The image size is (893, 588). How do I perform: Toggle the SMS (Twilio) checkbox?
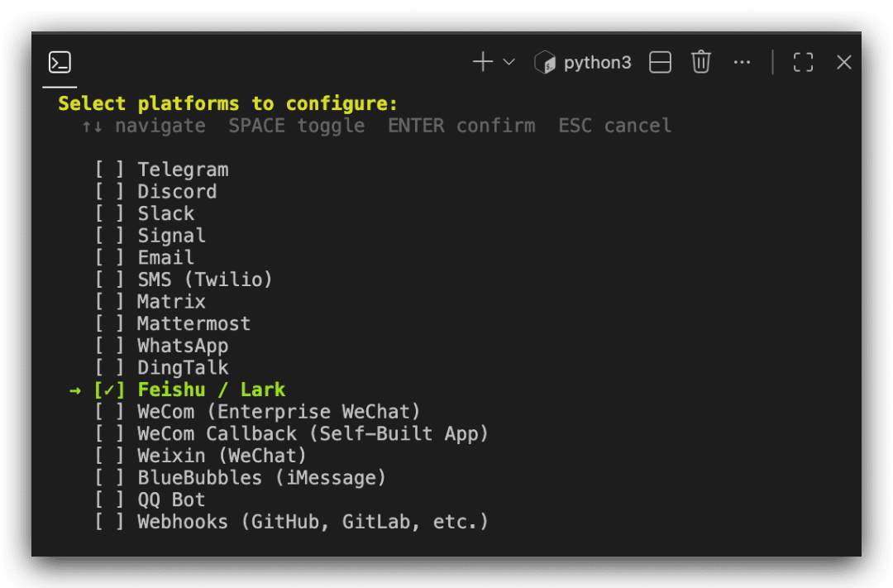pyautogui.click(x=109, y=280)
